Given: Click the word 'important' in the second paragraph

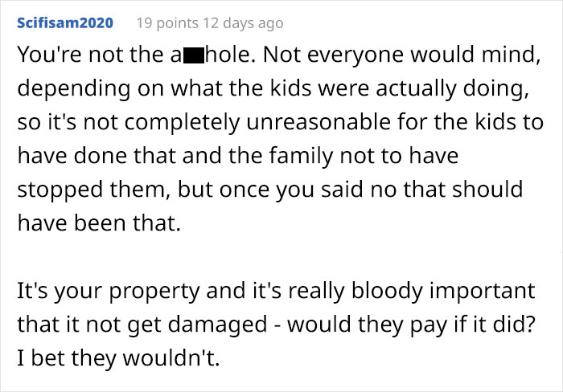Looking at the screenshot, I should 483,292.
